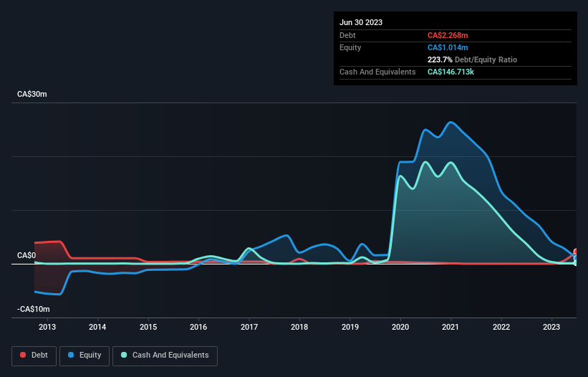
Task: Click the CA$0 y-axis label
Action: (26, 255)
